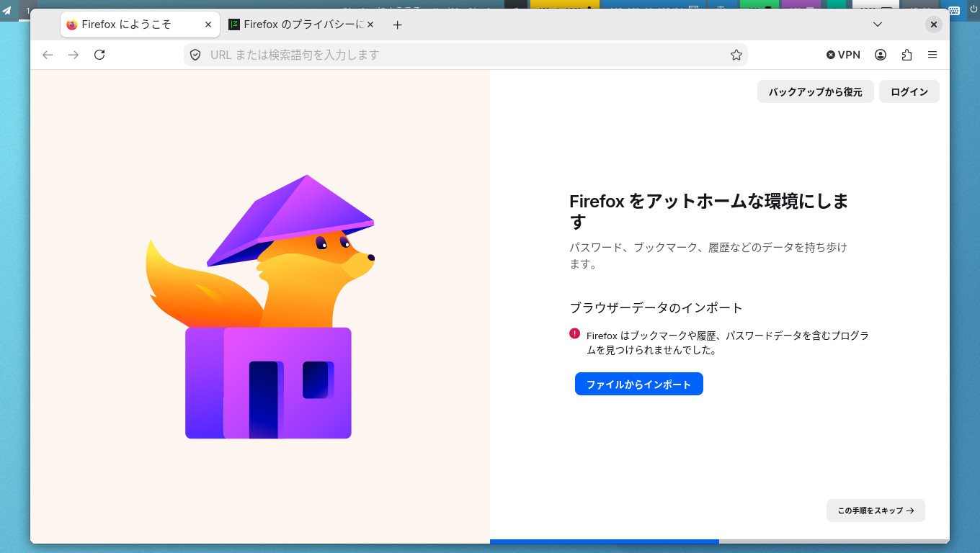
Task: Close the Firefox window
Action: (x=933, y=24)
